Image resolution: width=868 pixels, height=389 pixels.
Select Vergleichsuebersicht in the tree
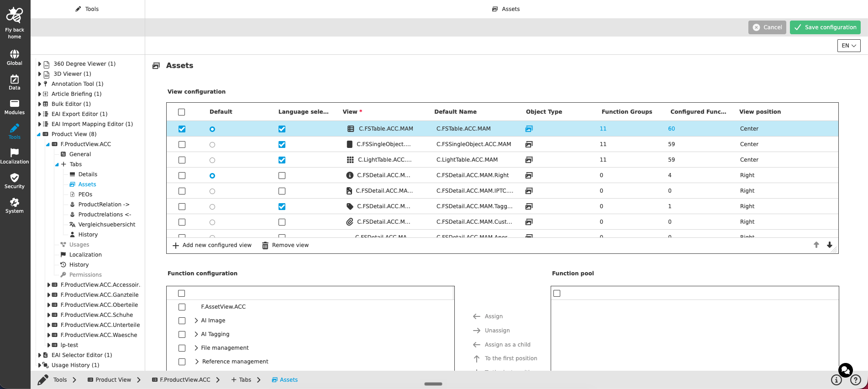pyautogui.click(x=107, y=225)
